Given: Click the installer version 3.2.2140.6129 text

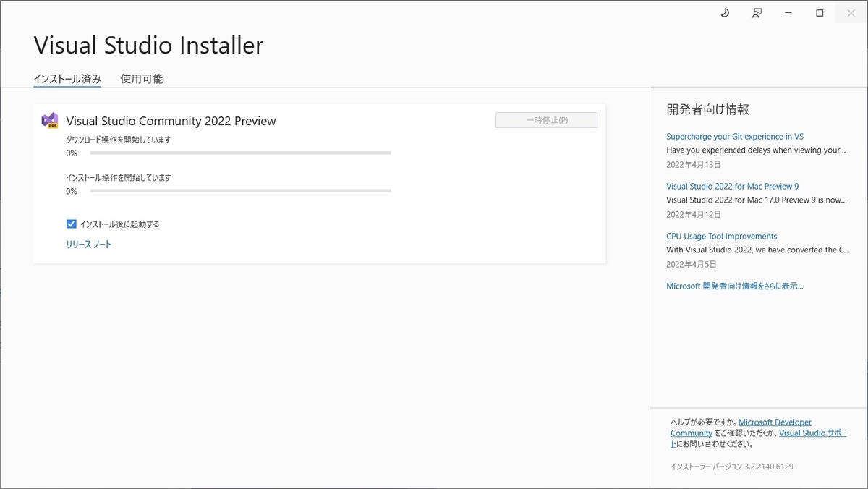Looking at the screenshot, I should pos(731,467).
